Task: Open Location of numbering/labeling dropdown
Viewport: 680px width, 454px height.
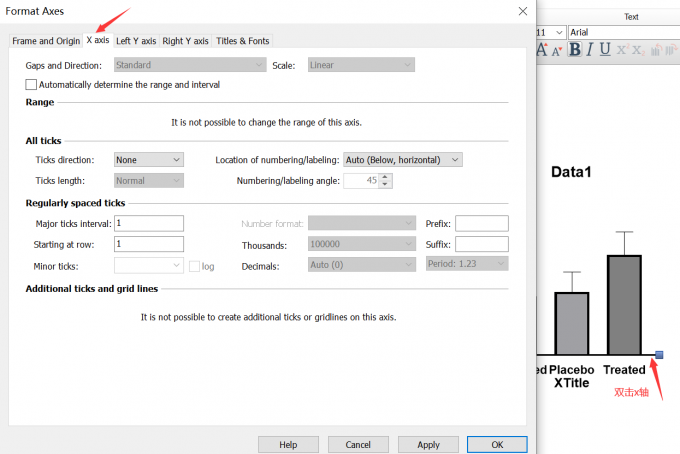Action: (403, 160)
